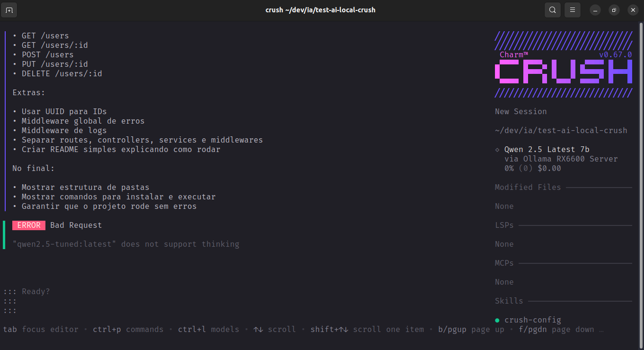Click the DELETE /users/:id line

(x=62, y=74)
